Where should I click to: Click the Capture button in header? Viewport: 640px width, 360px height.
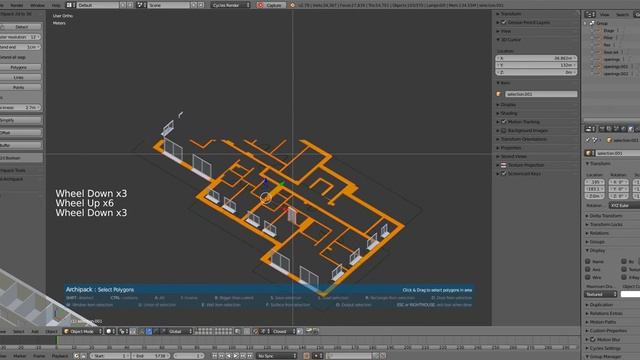[271, 5]
